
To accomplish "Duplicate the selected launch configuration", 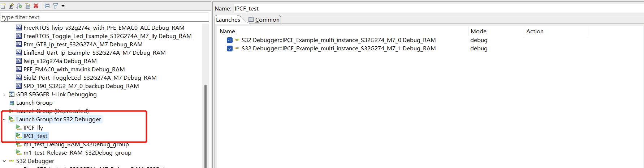I will [27, 6].
